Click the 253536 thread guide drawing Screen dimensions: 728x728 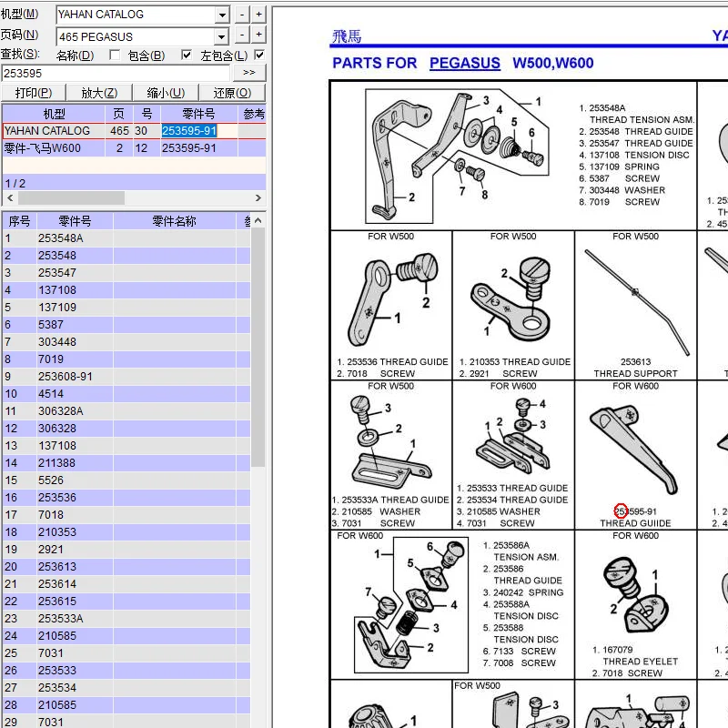click(393, 299)
